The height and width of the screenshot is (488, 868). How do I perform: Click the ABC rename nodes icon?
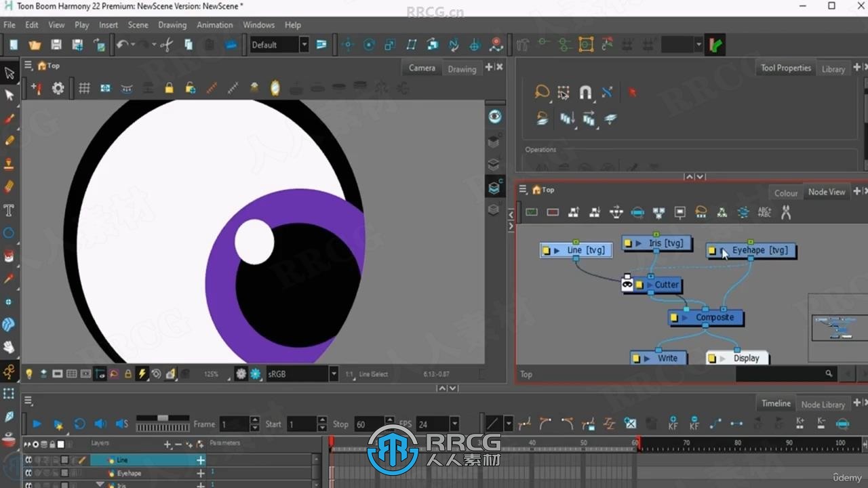[x=764, y=212]
